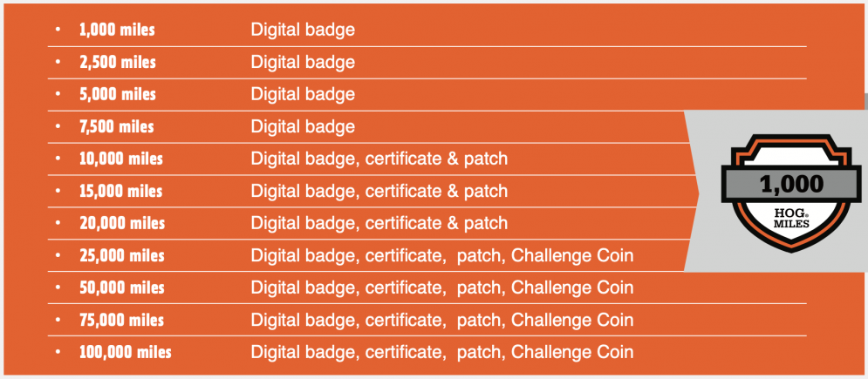Viewport: 868px width, 379px height.
Task: Select the 15,000 miles label
Action: click(x=121, y=191)
